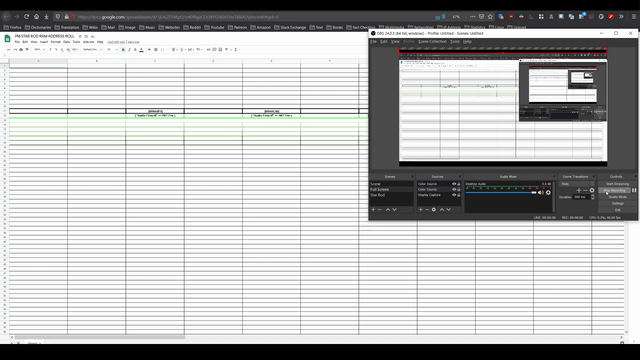Apply bold formatting in Sheets toolbar
The width and height of the screenshot is (640, 360).
tap(123, 49)
